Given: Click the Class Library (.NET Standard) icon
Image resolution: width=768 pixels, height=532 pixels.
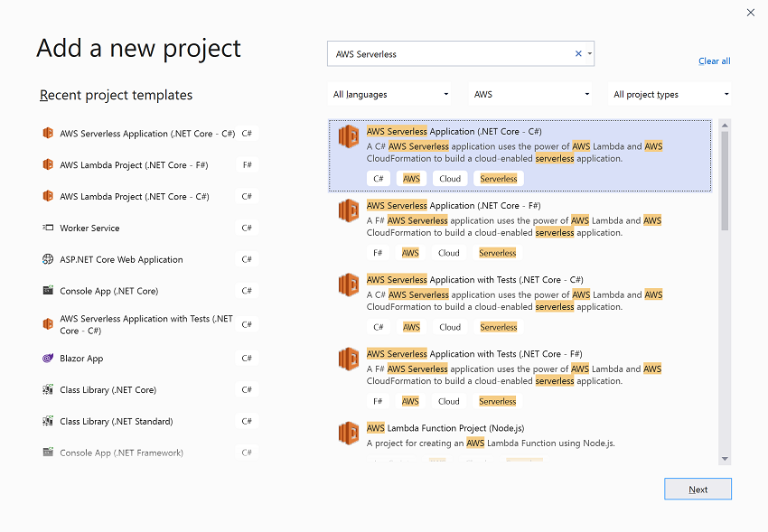Looking at the screenshot, I should (x=48, y=421).
